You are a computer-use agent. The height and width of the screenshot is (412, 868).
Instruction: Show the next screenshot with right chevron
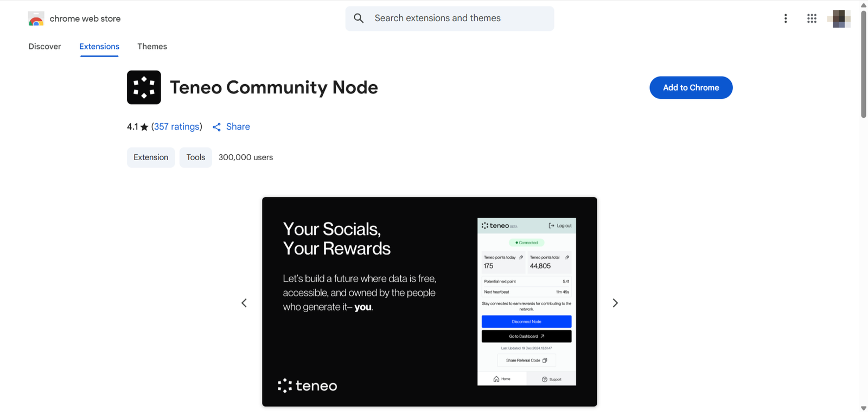coord(615,303)
